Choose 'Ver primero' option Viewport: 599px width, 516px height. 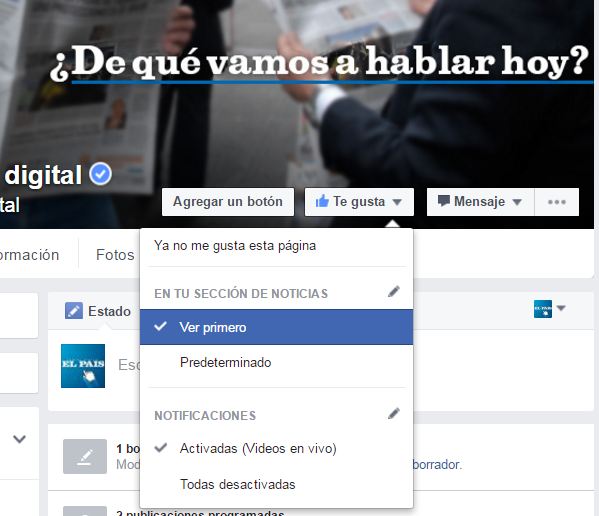pos(276,327)
